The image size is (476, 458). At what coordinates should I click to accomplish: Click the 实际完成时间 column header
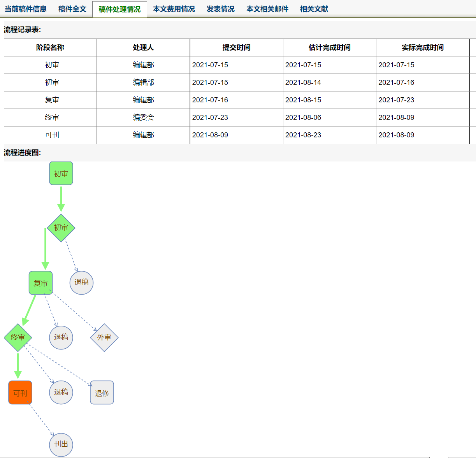click(422, 47)
